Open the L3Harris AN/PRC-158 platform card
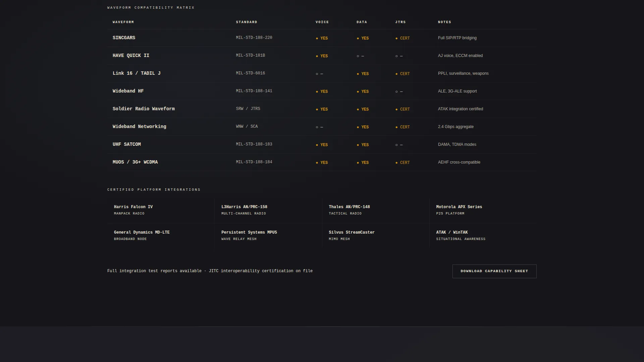 268,210
